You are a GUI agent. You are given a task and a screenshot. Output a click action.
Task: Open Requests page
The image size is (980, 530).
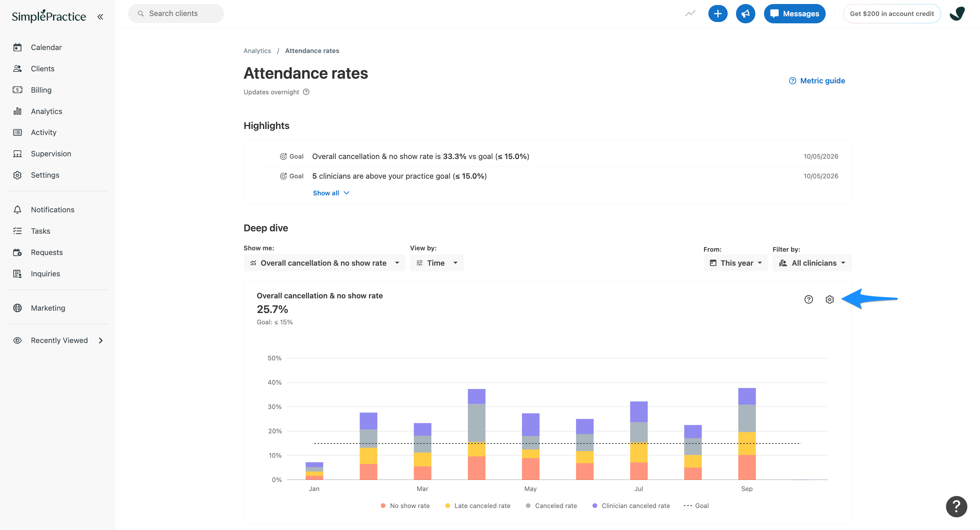click(x=46, y=252)
